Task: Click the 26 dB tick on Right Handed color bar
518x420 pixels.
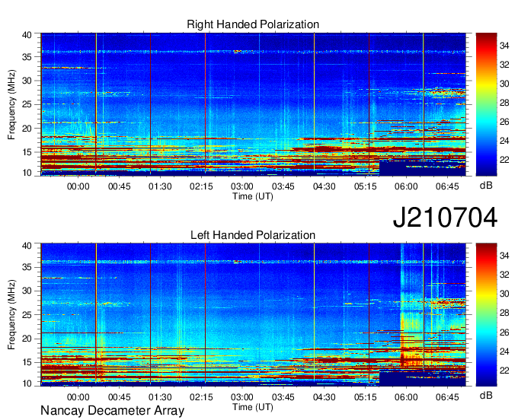Action: click(x=504, y=122)
